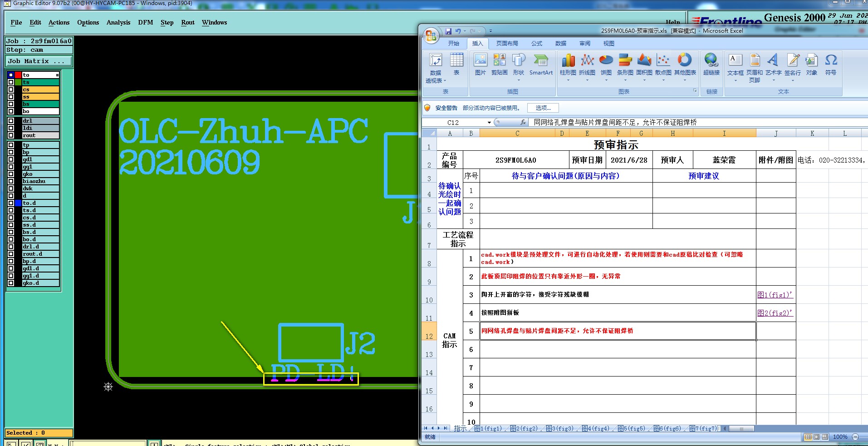The image size is (868, 446).
Task: Open the Name Box dropdown for C12
Action: [489, 122]
